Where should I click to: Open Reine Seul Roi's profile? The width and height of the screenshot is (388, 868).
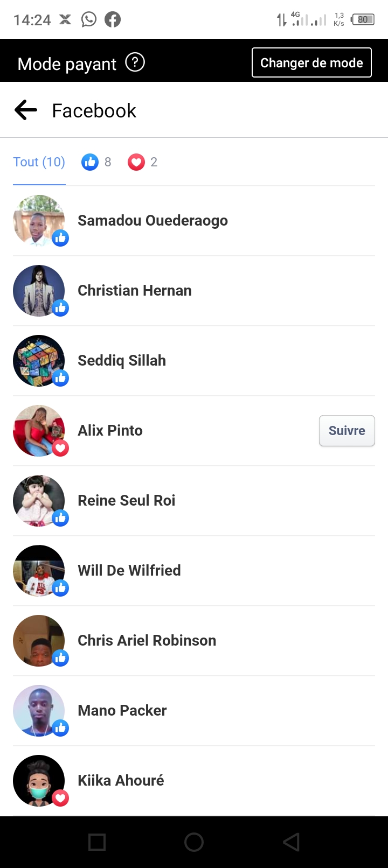click(x=127, y=501)
